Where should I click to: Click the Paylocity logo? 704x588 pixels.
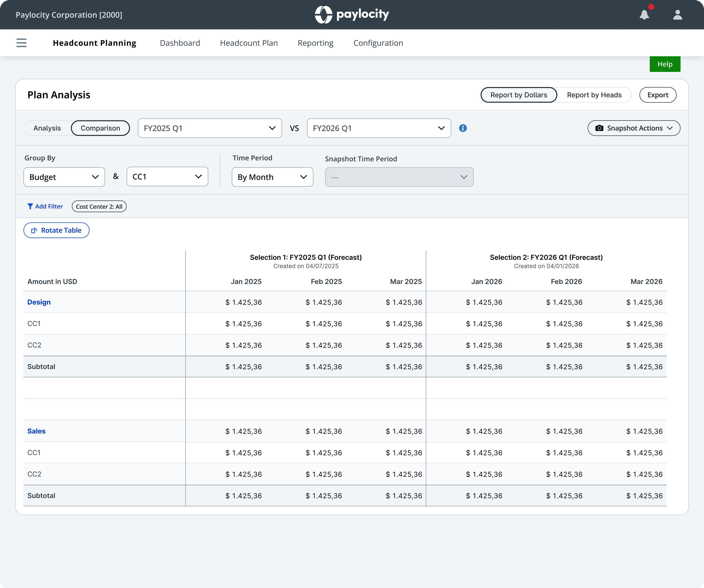point(352,14)
